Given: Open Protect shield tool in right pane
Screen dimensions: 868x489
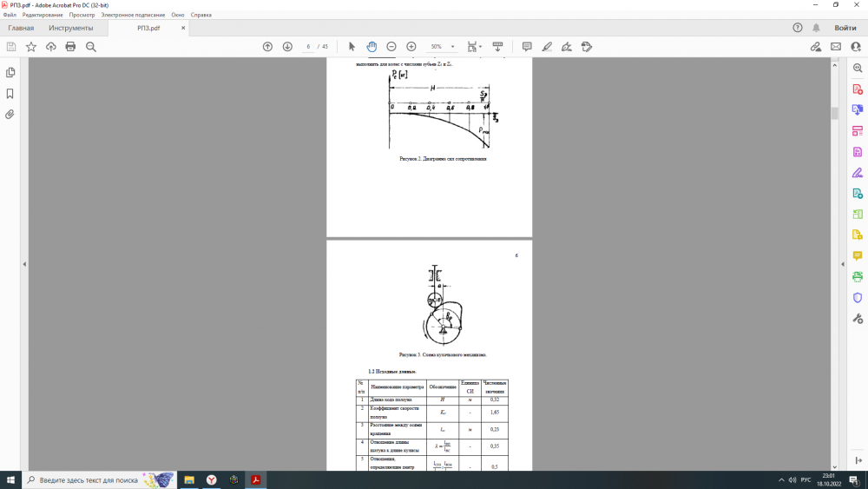Looking at the screenshot, I should coord(858,298).
